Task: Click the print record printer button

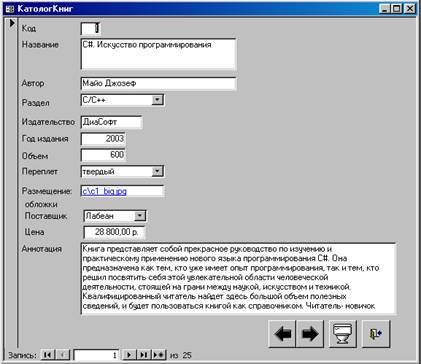Action: pyautogui.click(x=342, y=334)
